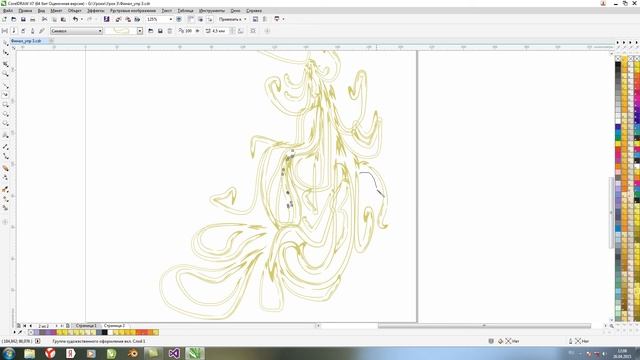
Task: Switch artistic media to Preset mode
Action: [x=5, y=31]
